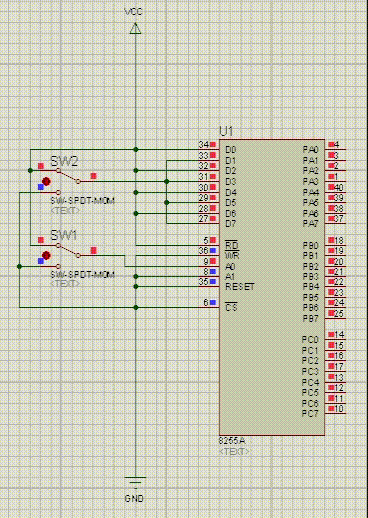Flip the SW2 switch lever arm
Screen dimensions: 368x518
coord(68,176)
